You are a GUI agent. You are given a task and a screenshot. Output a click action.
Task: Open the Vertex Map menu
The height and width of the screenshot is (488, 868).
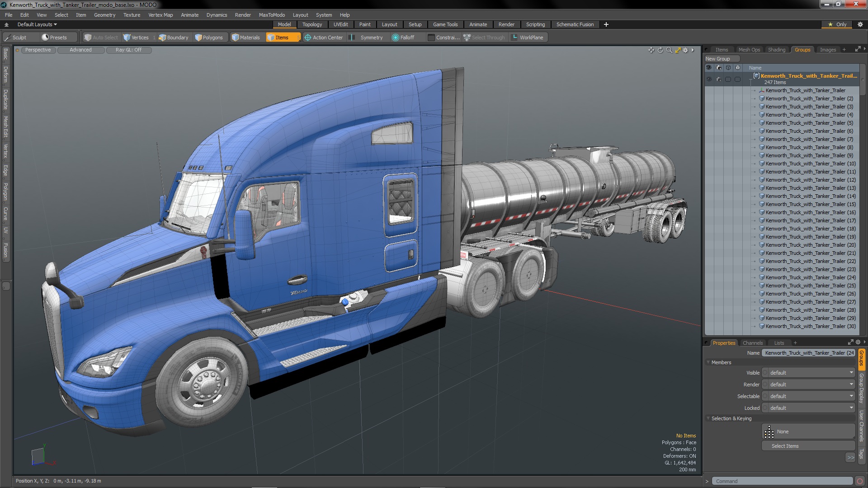coord(160,15)
